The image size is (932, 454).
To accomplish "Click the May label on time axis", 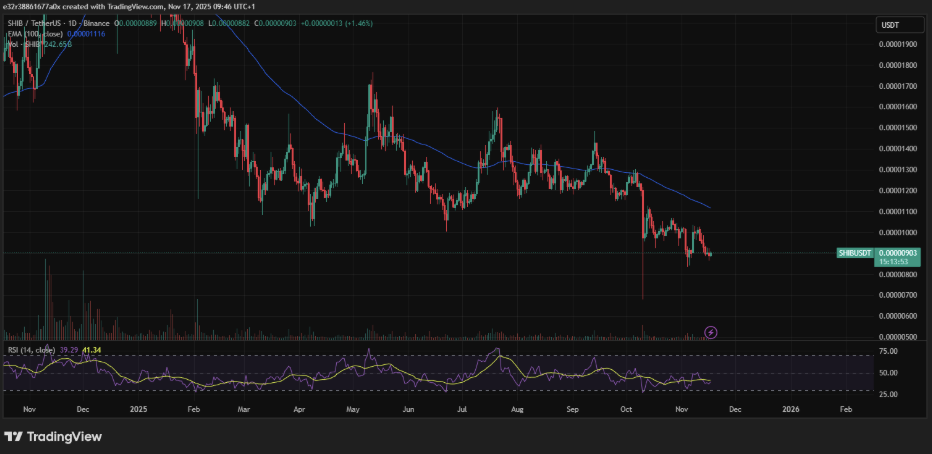I will click(x=353, y=409).
